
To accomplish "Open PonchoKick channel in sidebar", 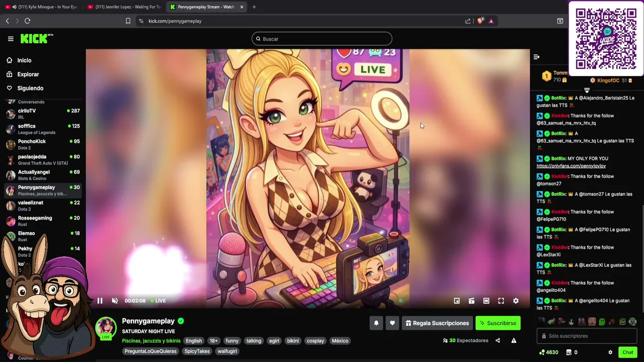I will coord(43,144).
